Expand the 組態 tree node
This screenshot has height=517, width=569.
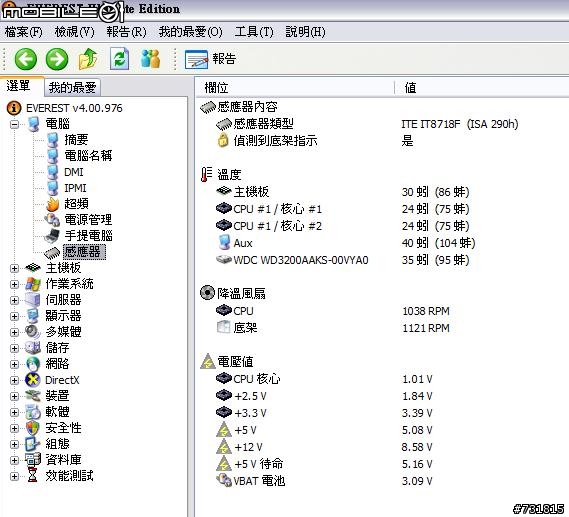point(14,444)
